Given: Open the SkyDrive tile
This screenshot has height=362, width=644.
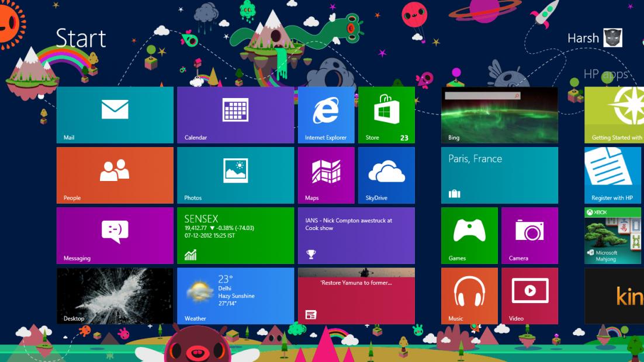Looking at the screenshot, I should coord(386,175).
